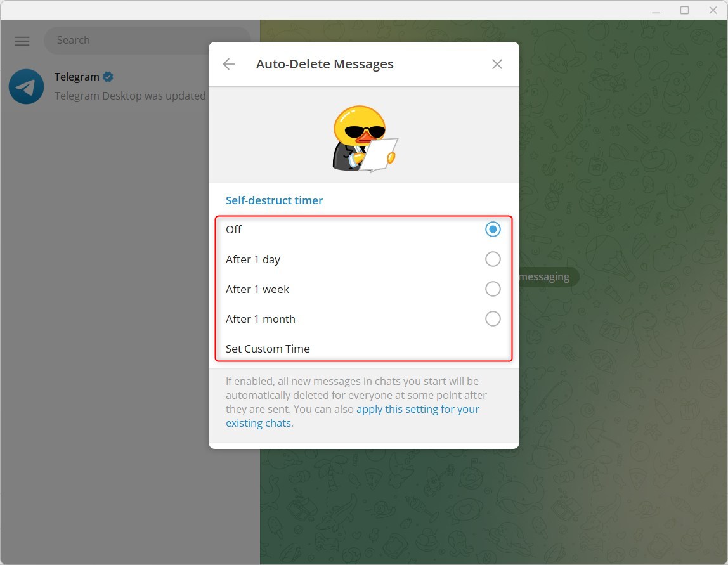
Task: Select the After 1 week radio button
Action: click(x=493, y=289)
